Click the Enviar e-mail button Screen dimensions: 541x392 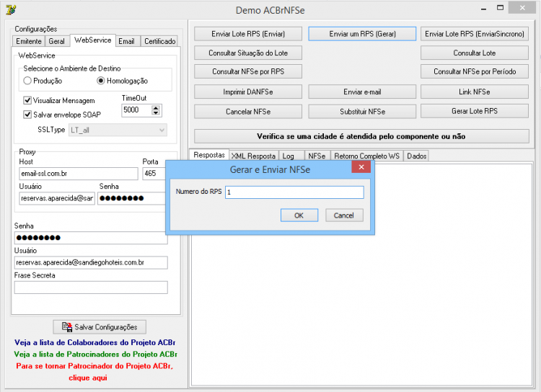click(362, 92)
